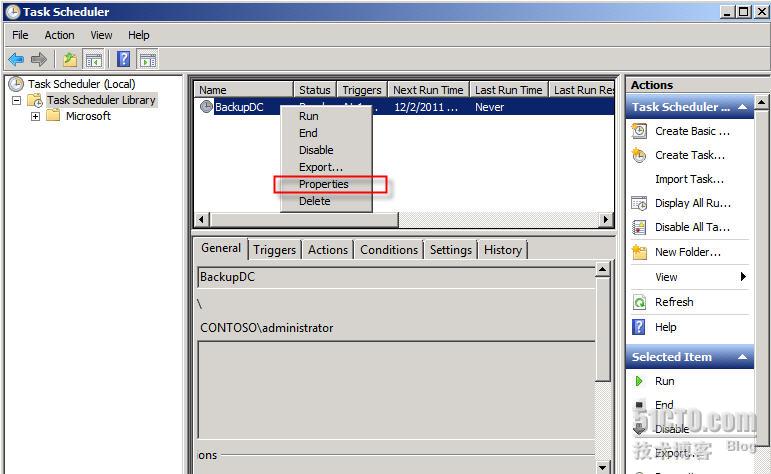Open the Help menu in menu bar
The height and width of the screenshot is (474, 771).
coord(139,35)
